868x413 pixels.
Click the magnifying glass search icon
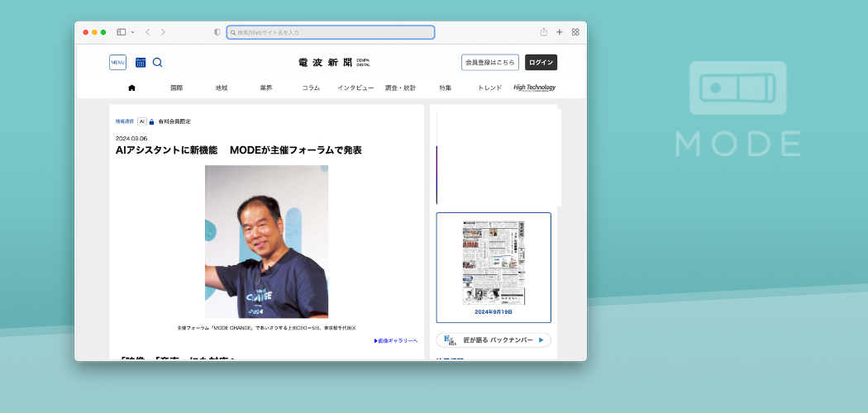coord(157,62)
